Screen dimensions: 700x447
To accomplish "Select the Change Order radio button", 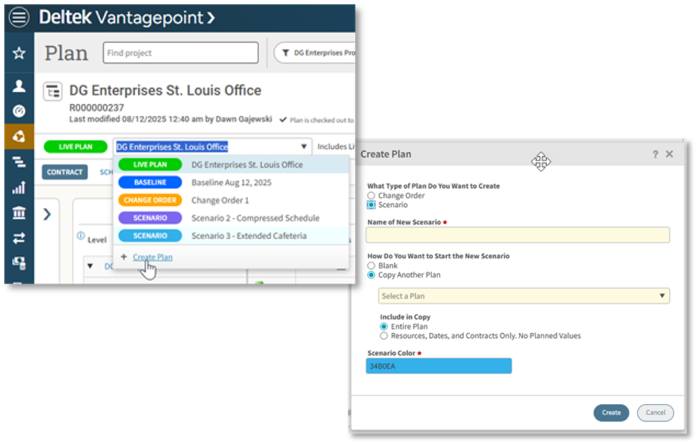I will (x=371, y=195).
